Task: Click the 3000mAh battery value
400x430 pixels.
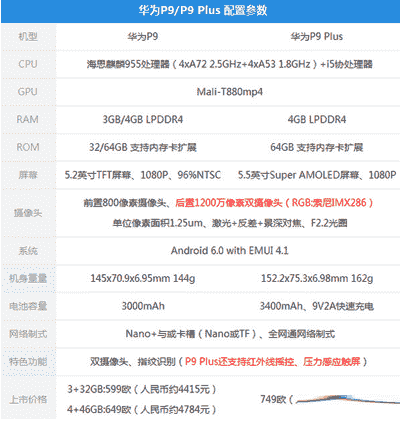Action: coord(143,306)
